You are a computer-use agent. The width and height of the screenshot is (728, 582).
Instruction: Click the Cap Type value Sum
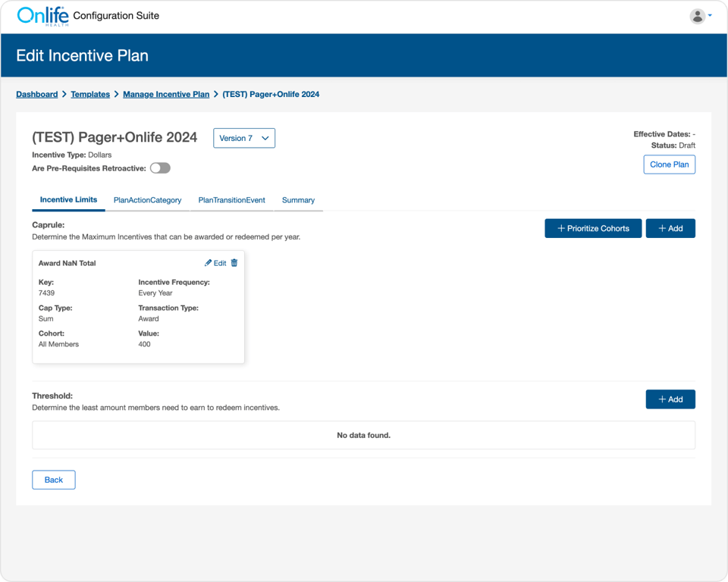(x=46, y=319)
